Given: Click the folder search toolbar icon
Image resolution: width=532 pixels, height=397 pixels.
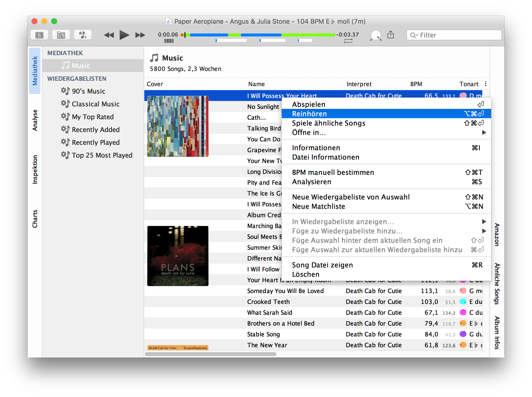Looking at the screenshot, I should tap(61, 35).
